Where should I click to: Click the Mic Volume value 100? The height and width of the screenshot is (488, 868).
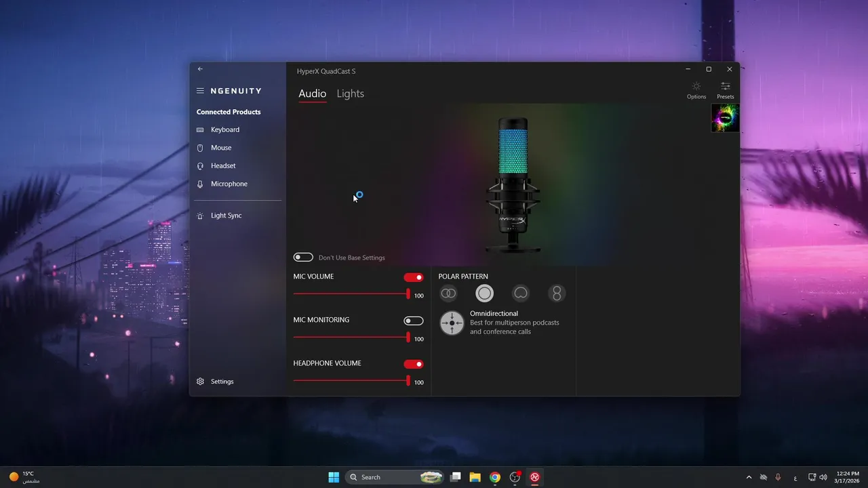(419, 296)
